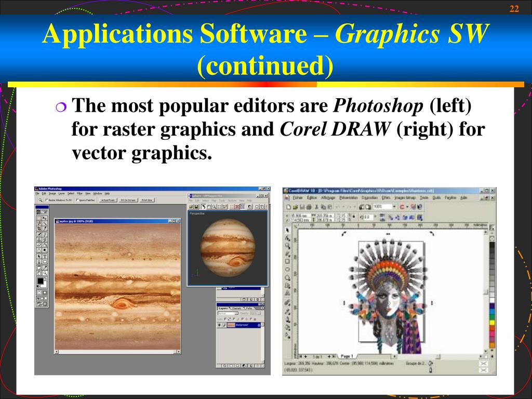Click the Open folder icon in CorelDRAW
This screenshot has width=532, height=399.
click(x=295, y=207)
